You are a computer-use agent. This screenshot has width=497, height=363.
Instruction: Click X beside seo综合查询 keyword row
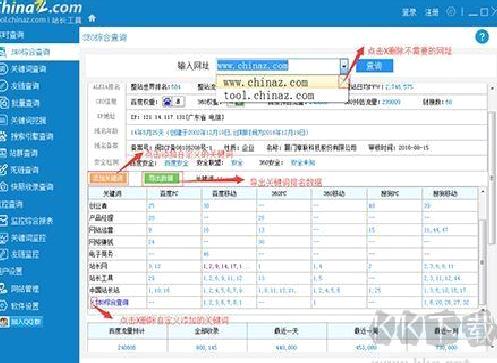coord(93,302)
